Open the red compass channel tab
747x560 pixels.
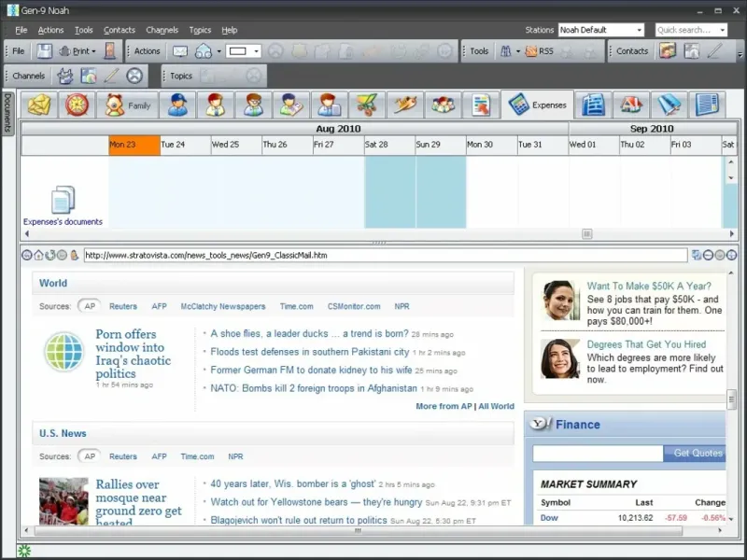coord(78,105)
